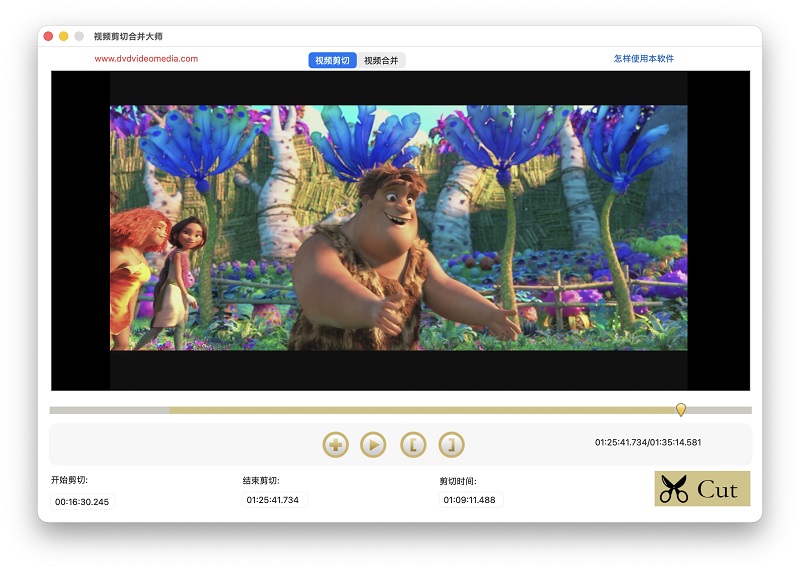
Task: Switch to the 视频合并 tab
Action: [381, 60]
